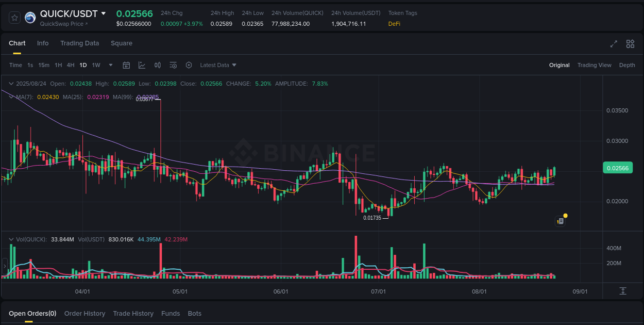Click the chart settings hexagon icon
Viewport: 644px width, 325px height.
click(189, 65)
